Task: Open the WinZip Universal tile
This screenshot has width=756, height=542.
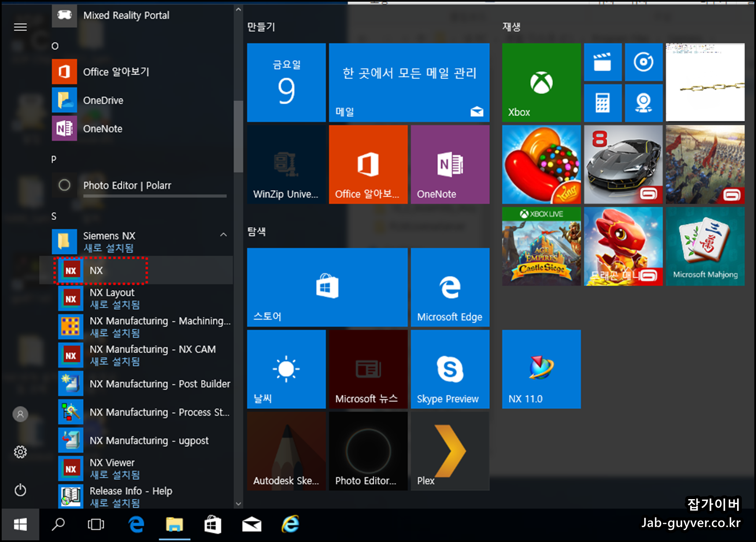Action: point(286,165)
